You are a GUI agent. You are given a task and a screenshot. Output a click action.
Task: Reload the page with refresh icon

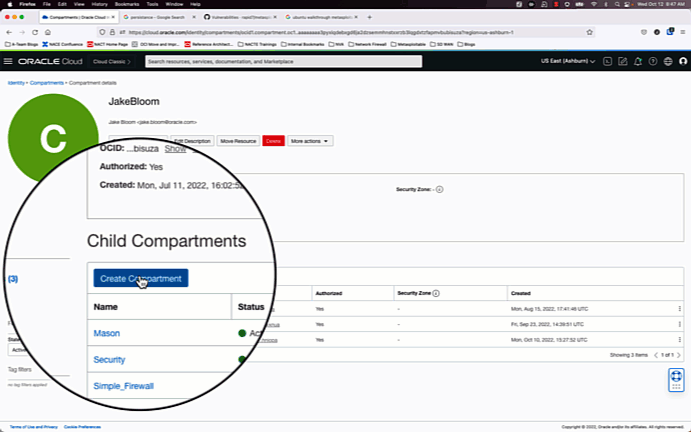click(35, 32)
